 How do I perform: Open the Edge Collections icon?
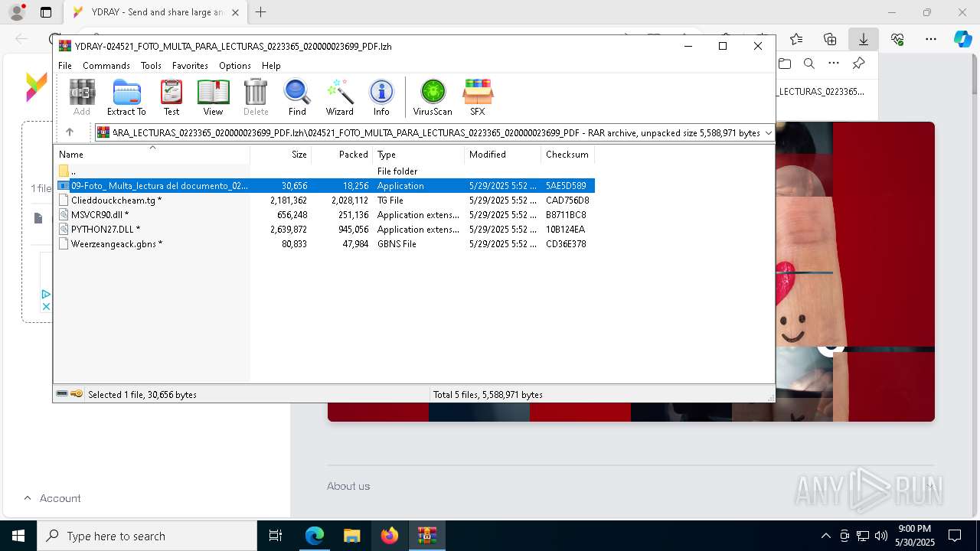(x=830, y=39)
